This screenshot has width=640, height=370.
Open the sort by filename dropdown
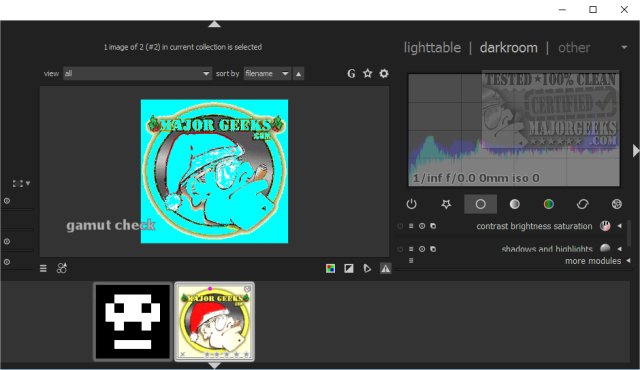point(267,73)
